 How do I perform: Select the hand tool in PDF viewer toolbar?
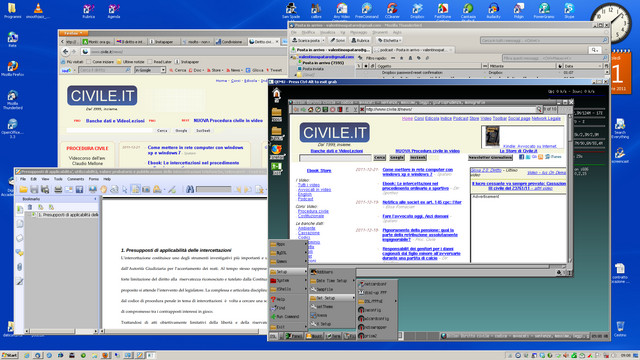[104, 189]
